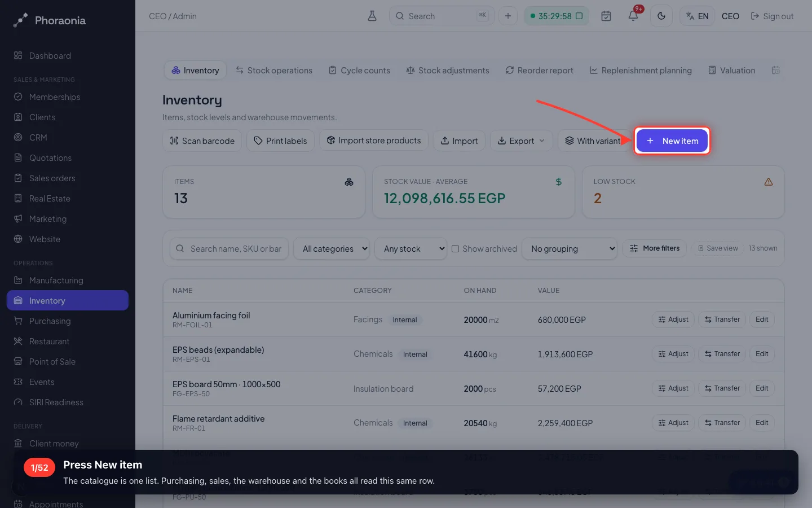Click Save view button
The width and height of the screenshot is (812, 508).
click(x=718, y=248)
